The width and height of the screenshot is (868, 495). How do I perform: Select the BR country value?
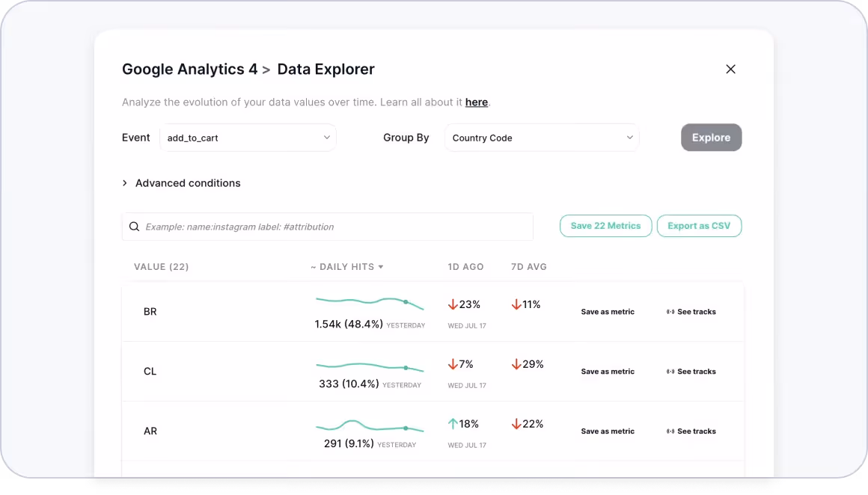(x=150, y=312)
